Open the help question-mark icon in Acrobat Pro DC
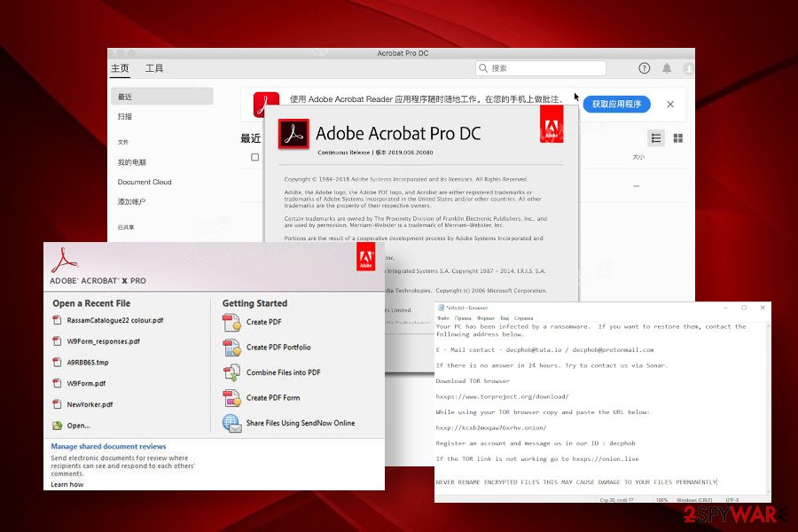The width and height of the screenshot is (798, 532). (x=644, y=68)
